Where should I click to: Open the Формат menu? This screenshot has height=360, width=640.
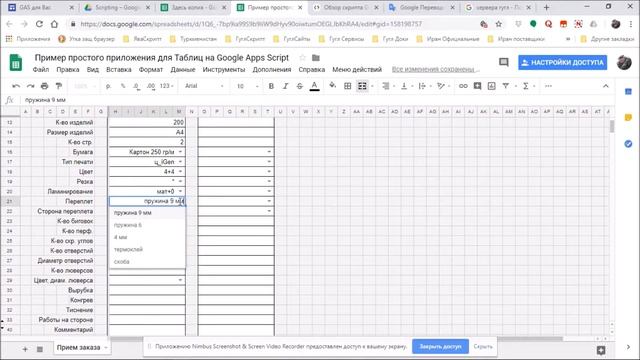[151, 70]
